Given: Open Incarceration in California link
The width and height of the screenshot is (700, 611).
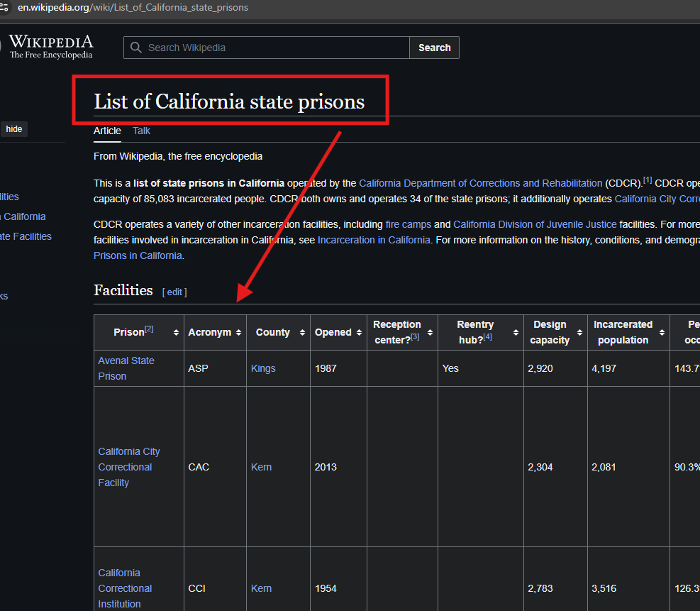Looking at the screenshot, I should point(374,240).
